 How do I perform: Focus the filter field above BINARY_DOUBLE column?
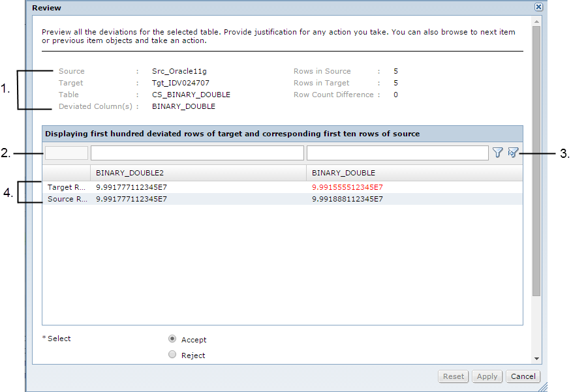click(397, 153)
